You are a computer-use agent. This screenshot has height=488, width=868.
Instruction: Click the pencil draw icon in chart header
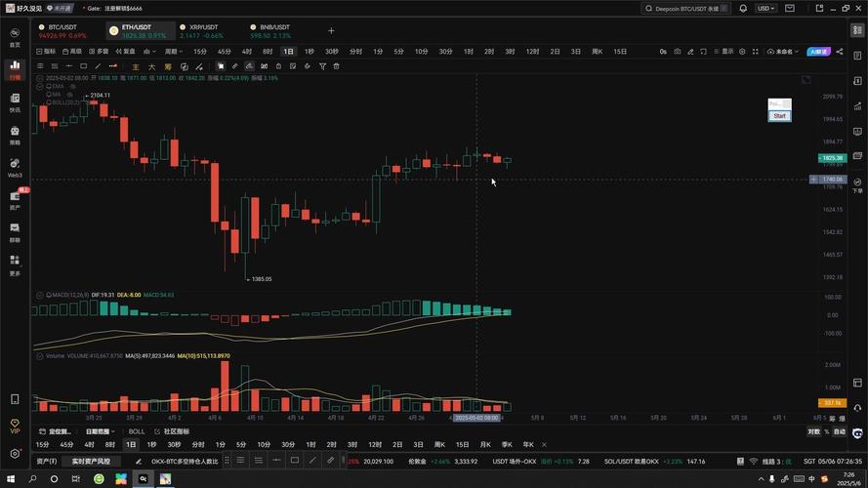[690, 52]
